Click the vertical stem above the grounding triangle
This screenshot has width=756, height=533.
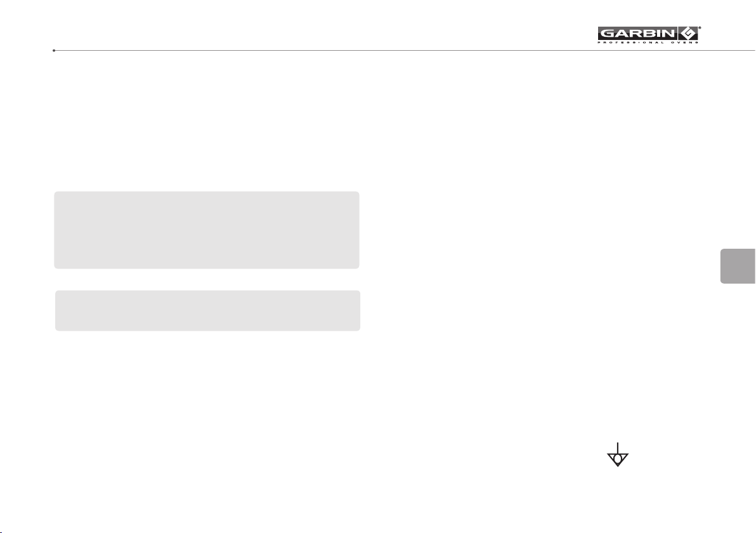pos(618,448)
